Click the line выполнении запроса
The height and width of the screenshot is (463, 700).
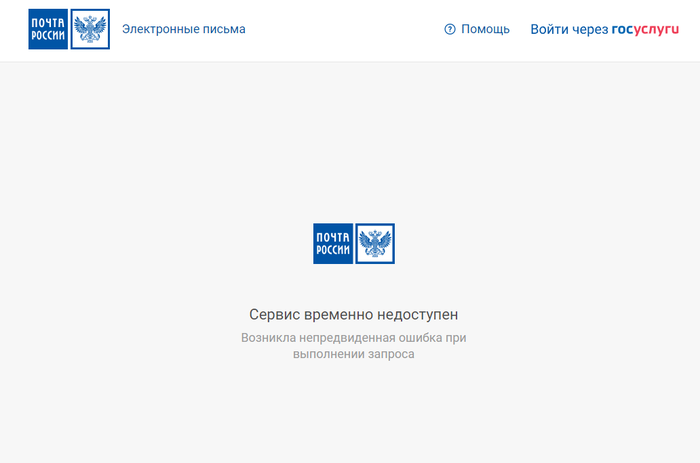[x=353, y=354]
